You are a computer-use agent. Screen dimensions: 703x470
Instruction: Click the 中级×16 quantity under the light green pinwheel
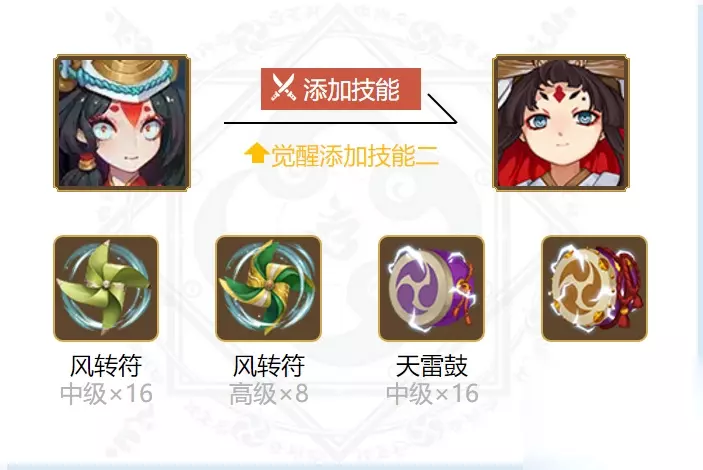point(106,393)
